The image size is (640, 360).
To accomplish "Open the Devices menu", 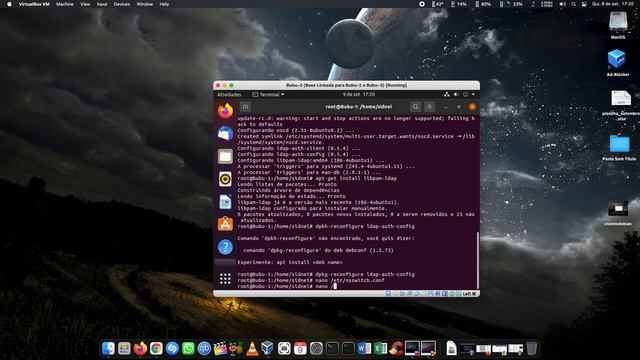I will pos(122,4).
